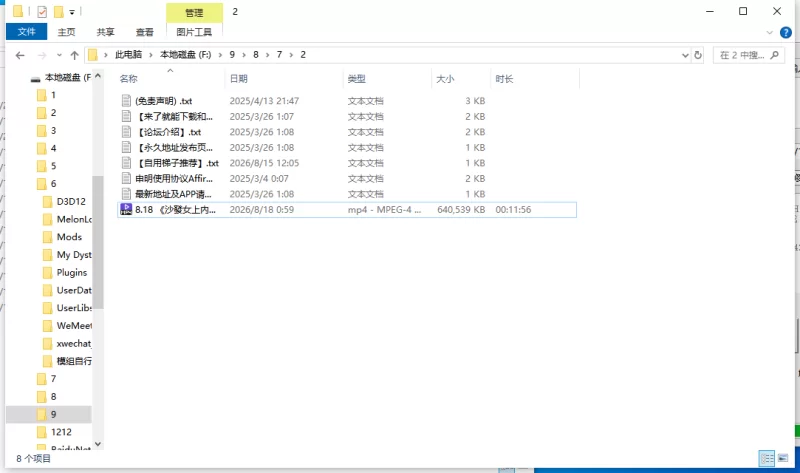800x473 pixels.
Task: Select the 【自用梯子推荐】.txt file
Action: point(177,163)
